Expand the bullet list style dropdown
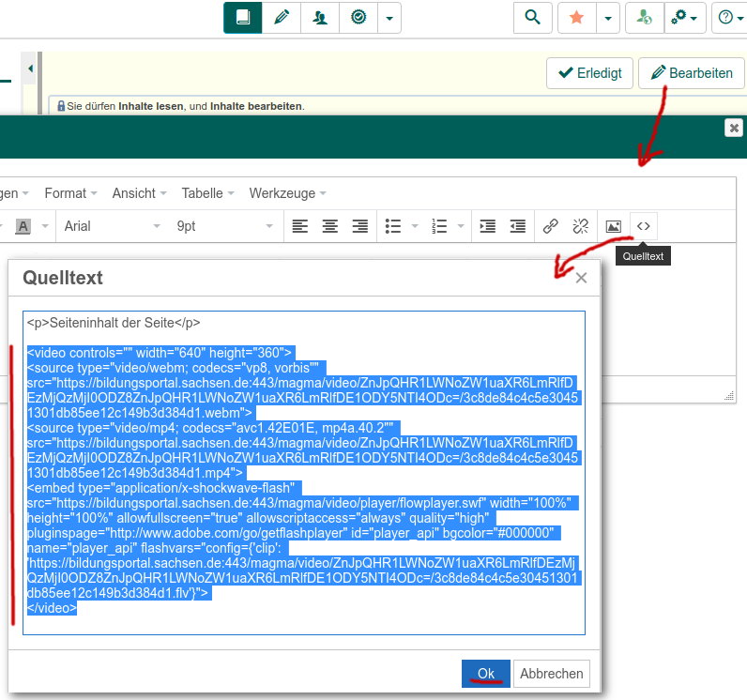The height and width of the screenshot is (700, 747). click(x=414, y=226)
